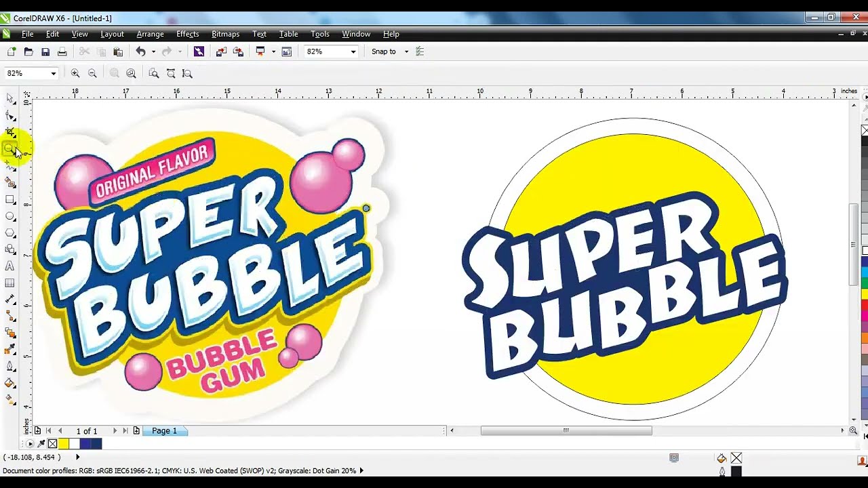Select the Zoom tool in toolbox
868x488 pixels.
pos(10,148)
